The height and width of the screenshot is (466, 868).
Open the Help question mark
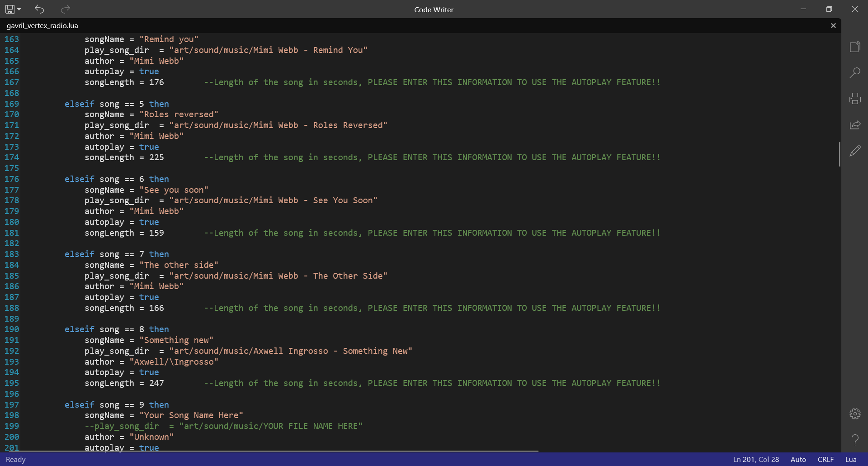pyautogui.click(x=855, y=439)
